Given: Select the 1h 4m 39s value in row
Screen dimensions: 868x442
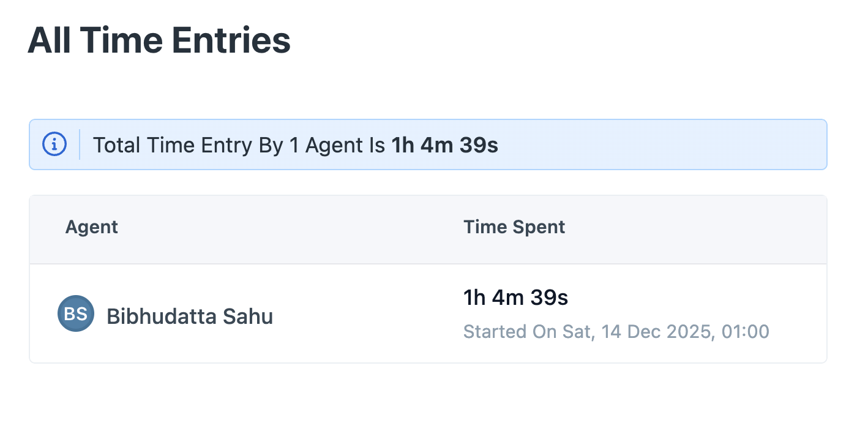Looking at the screenshot, I should 516,298.
